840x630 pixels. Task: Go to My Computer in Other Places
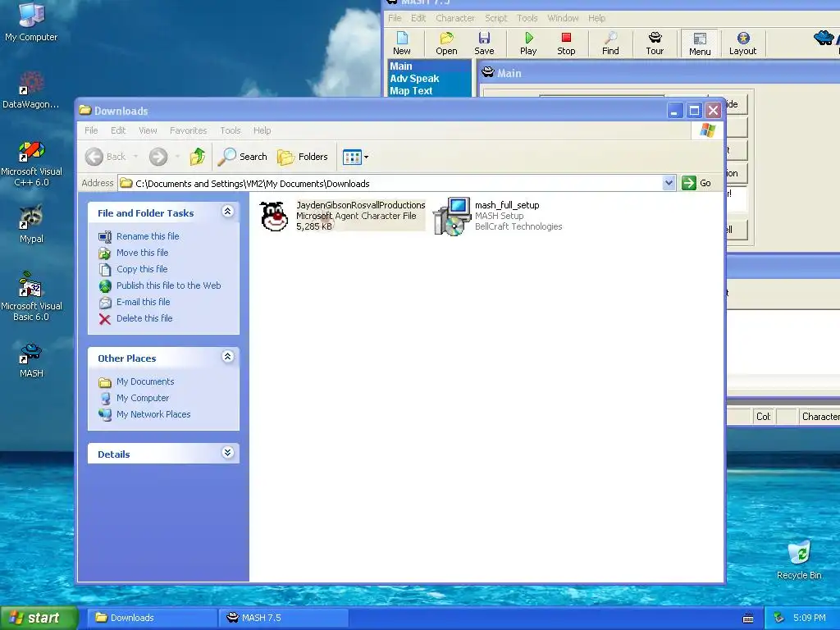pyautogui.click(x=143, y=398)
